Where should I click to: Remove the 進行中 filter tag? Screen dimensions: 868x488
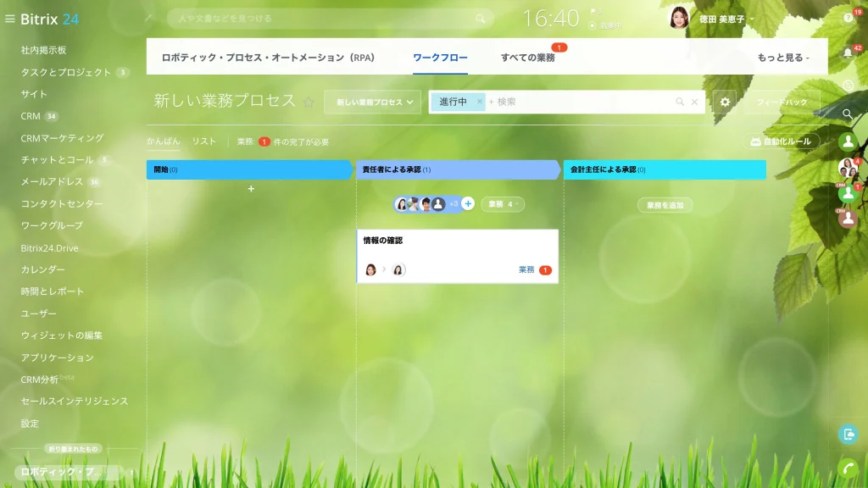[x=480, y=102]
